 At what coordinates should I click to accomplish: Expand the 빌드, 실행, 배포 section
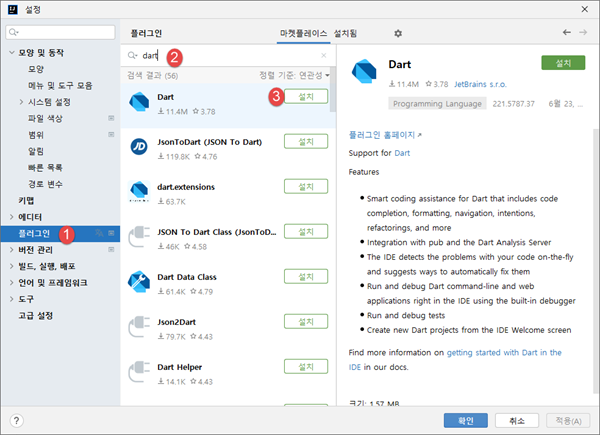11,266
